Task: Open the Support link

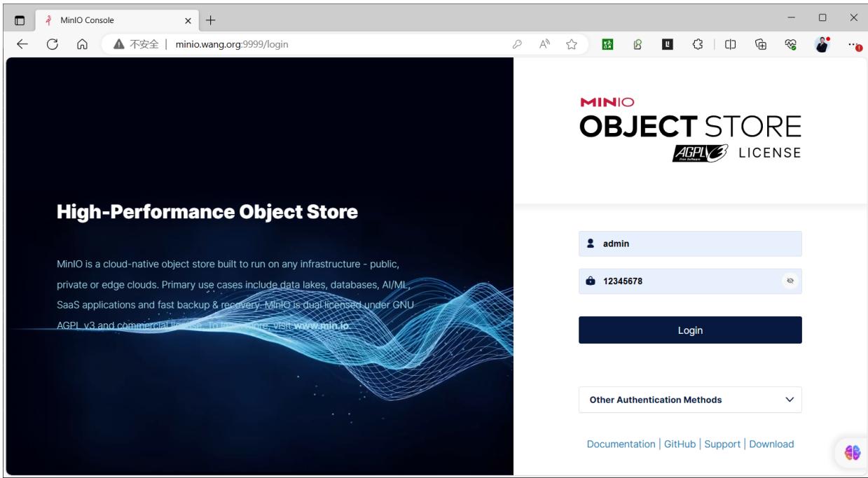Action: click(x=722, y=444)
